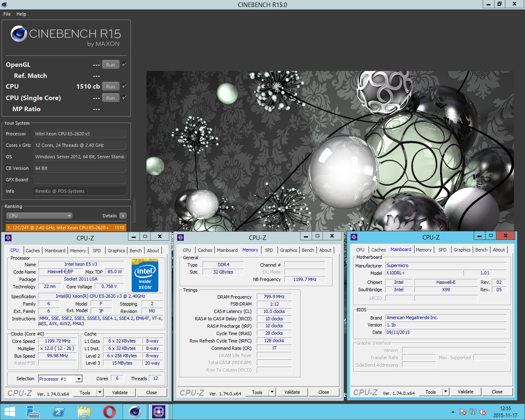525x420 pixels.
Task: Select the ranking entry '12C/24T @ 2.40 GHz' scoring 1510
Action: [x=66, y=228]
